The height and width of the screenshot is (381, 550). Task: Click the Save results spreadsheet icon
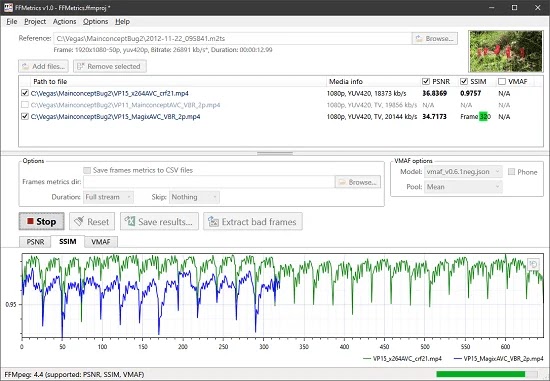pyautogui.click(x=130, y=221)
